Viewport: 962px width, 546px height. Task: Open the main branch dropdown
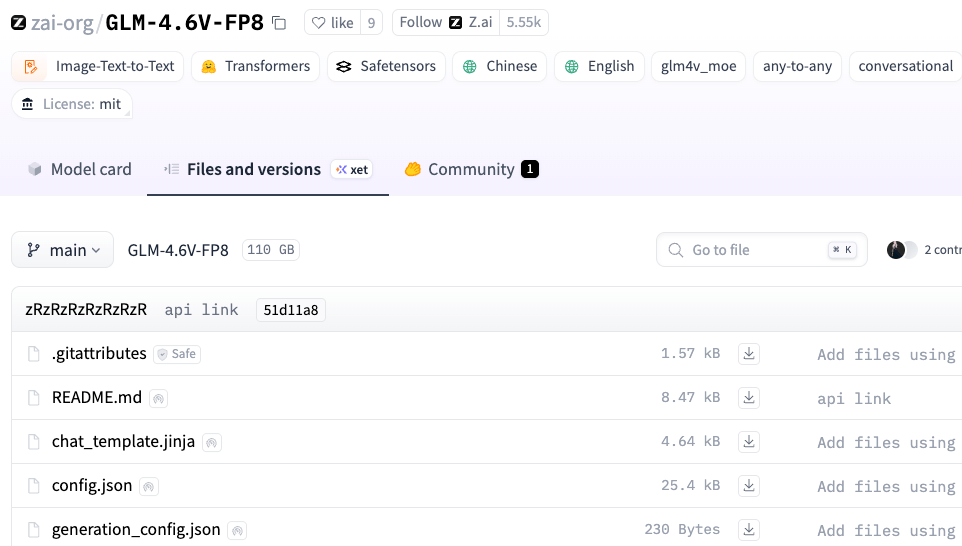(63, 250)
